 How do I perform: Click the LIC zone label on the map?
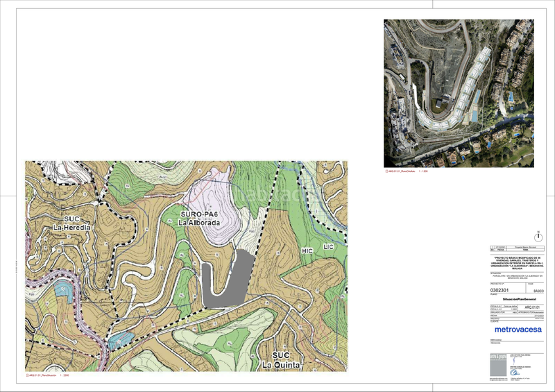(x=328, y=246)
